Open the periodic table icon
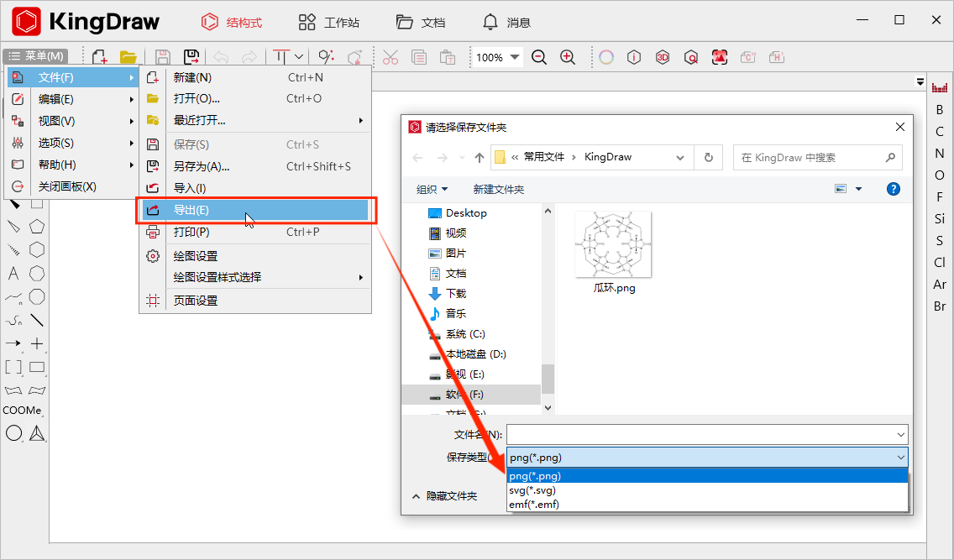This screenshot has height=560, width=954. (x=940, y=87)
